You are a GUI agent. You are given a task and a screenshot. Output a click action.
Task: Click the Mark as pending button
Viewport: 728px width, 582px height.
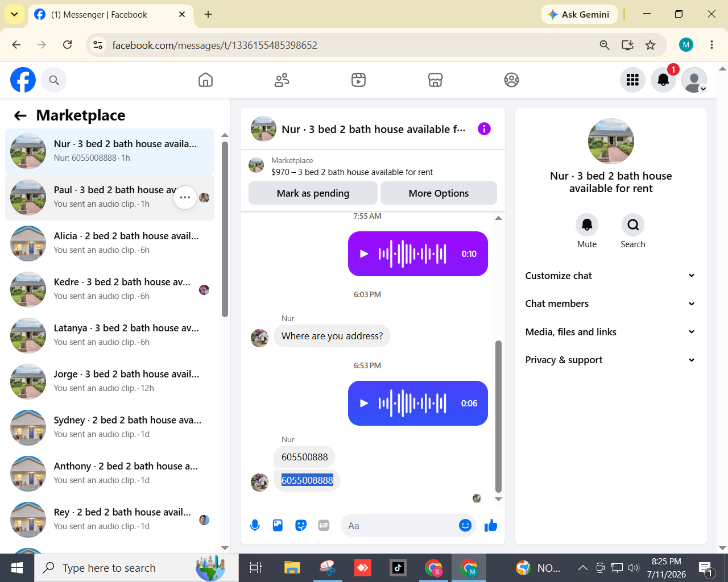pos(313,193)
